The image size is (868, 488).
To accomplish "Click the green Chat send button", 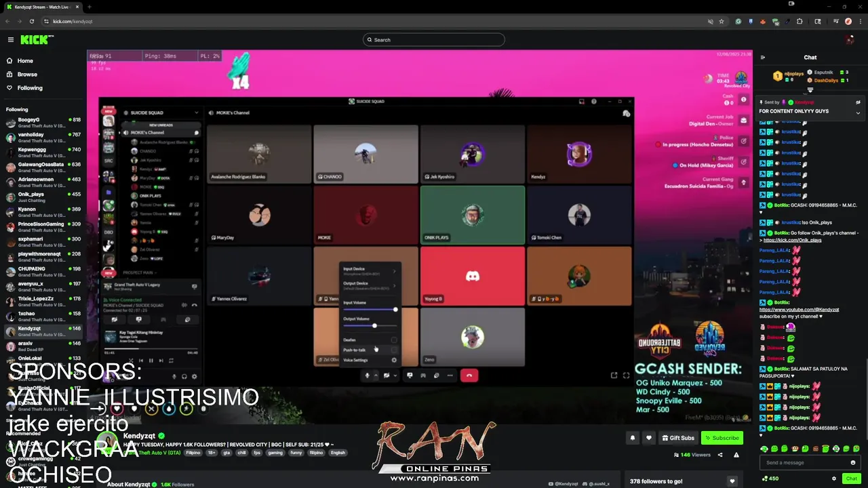I will [851, 479].
